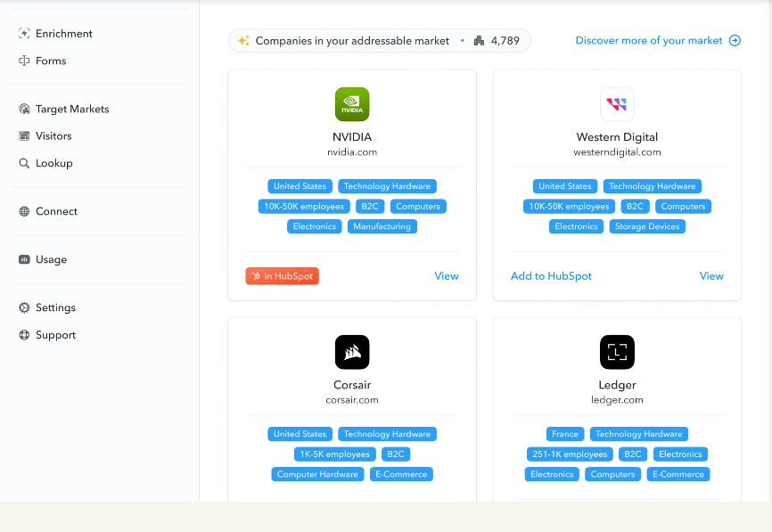Screen dimensions: 772x532
Task: Click the Ledger company name
Action: [x=617, y=385]
